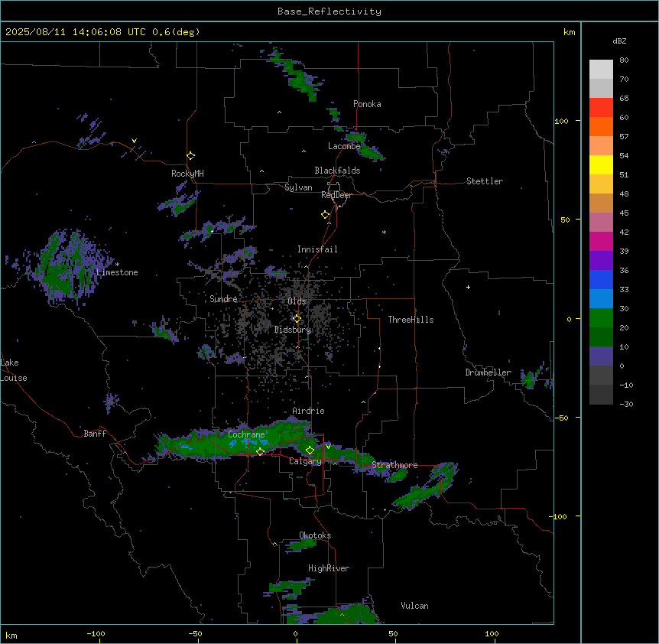This screenshot has height=644, width=659.
Task: Select the orange 57-60 dBZ legend swatch
Action: pos(601,126)
